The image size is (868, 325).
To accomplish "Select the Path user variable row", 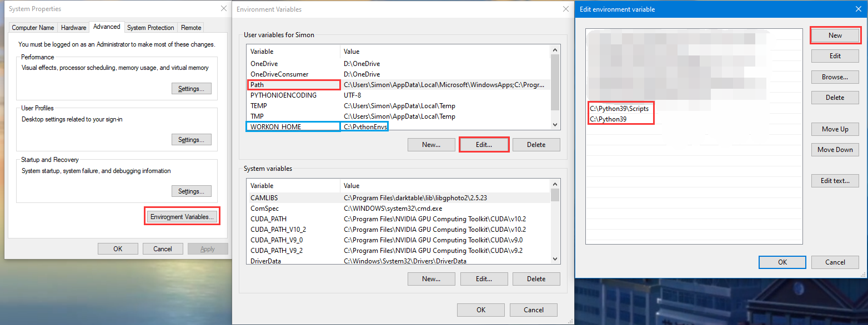I will [x=294, y=85].
